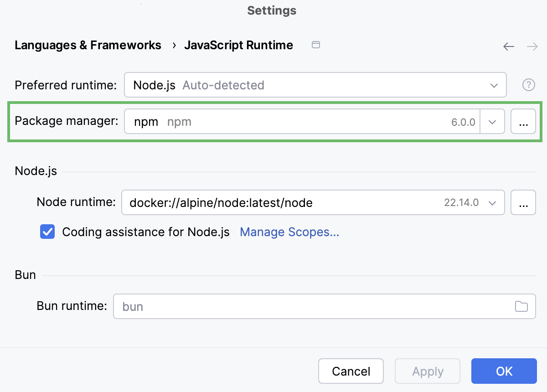The image size is (547, 392).
Task: Select the JavaScript Runtime breadcrumb item
Action: click(x=238, y=45)
